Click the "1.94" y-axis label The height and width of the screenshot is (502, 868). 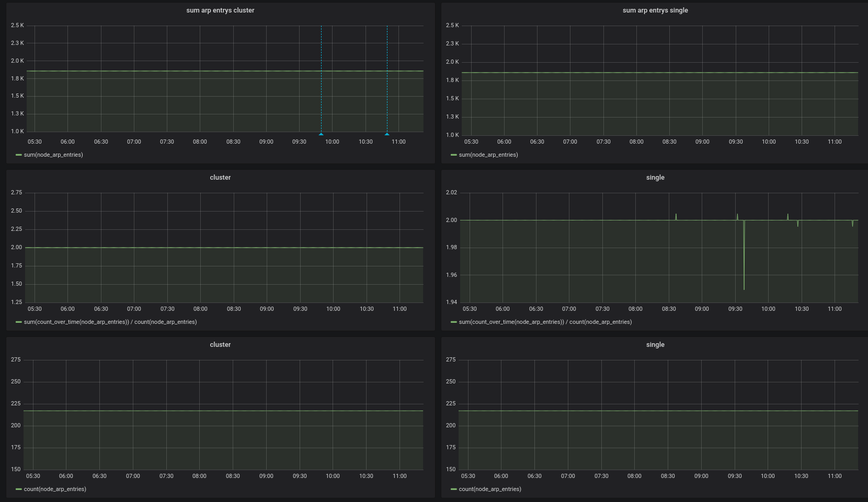[x=451, y=302]
